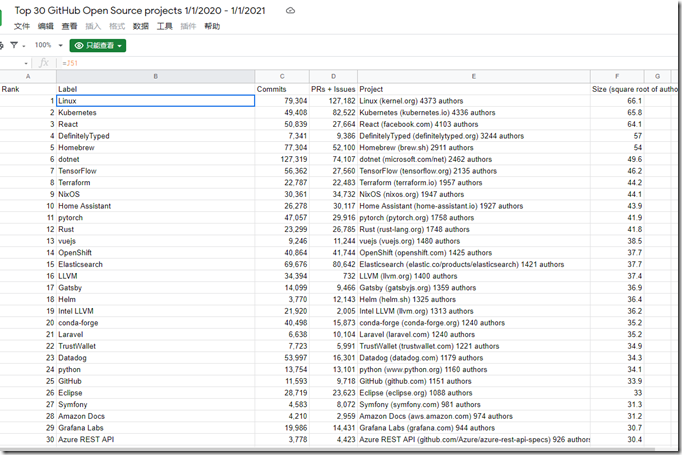Image resolution: width=682 pixels, height=455 pixels.
Task: Select column F header
Action: point(617,76)
